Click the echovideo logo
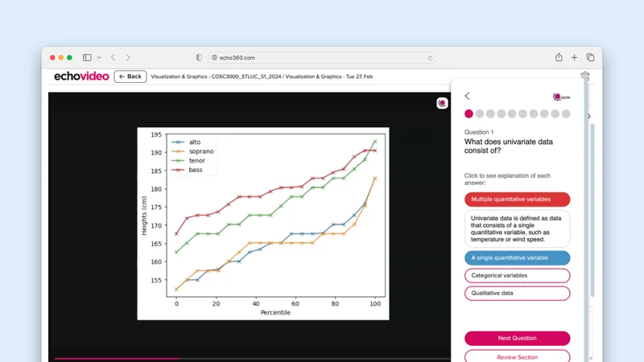 (81, 76)
